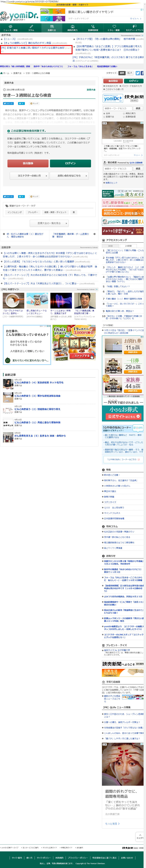Viewport: 146px width, 868px height.
Task: Click the yomiDr+ logo in the sidebar
Action: click(x=113, y=98)
